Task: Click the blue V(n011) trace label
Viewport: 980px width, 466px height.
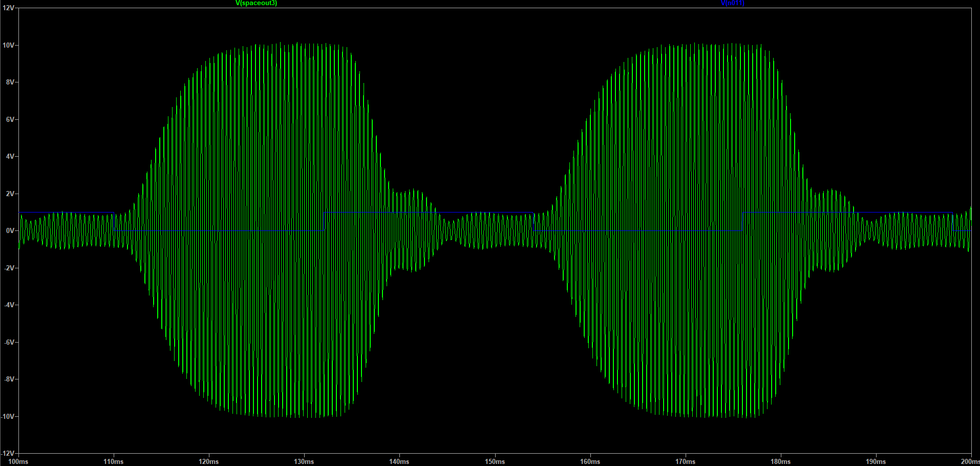Action: tap(732, 3)
